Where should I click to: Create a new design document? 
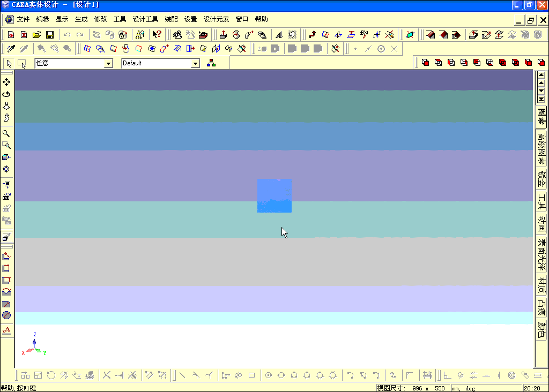pos(11,34)
